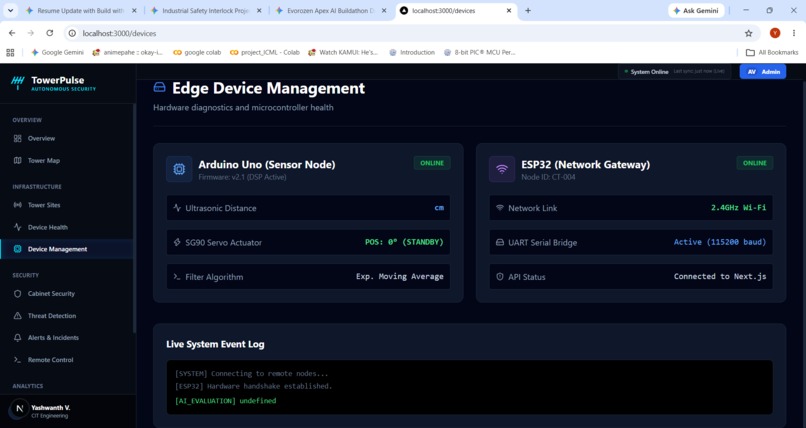Open Google Gemini bookmark
The image size is (806, 428).
point(57,52)
